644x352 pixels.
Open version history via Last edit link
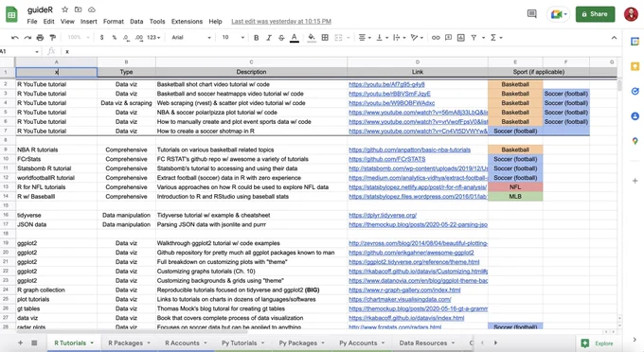tap(281, 22)
